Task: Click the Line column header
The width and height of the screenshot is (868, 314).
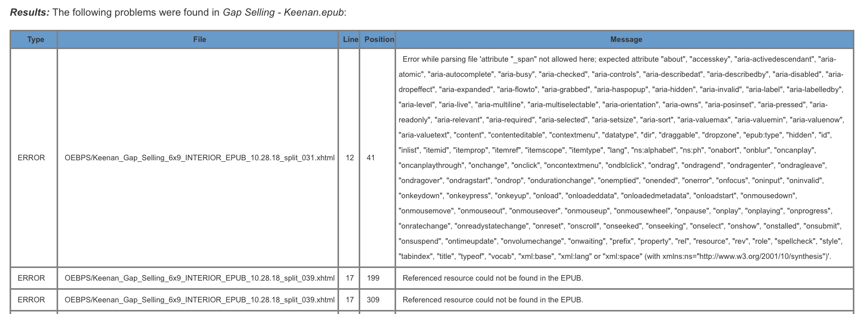Action: (x=350, y=39)
